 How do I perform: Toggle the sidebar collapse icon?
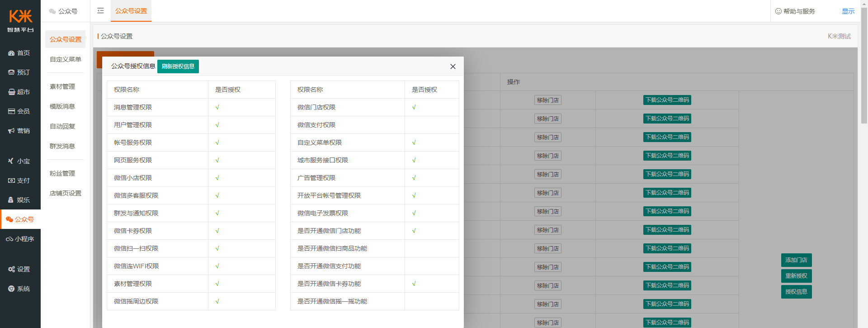tap(100, 11)
